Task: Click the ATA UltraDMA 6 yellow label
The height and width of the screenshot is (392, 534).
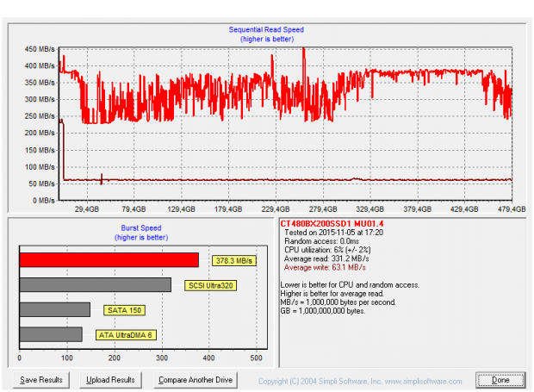Action: [x=127, y=334]
